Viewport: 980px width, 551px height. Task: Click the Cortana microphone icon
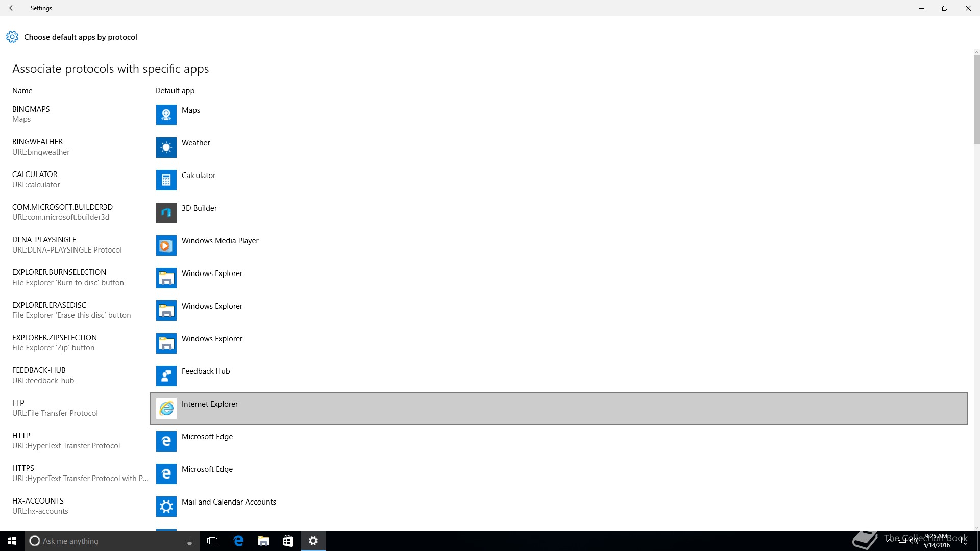pyautogui.click(x=189, y=541)
